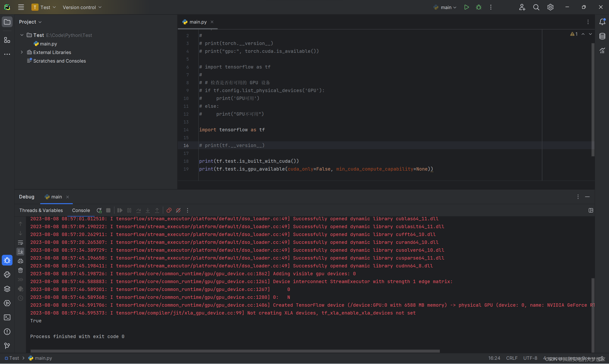Click the Debug bug icon in the top toolbar
Screen dimensions: 609x364
478,7
